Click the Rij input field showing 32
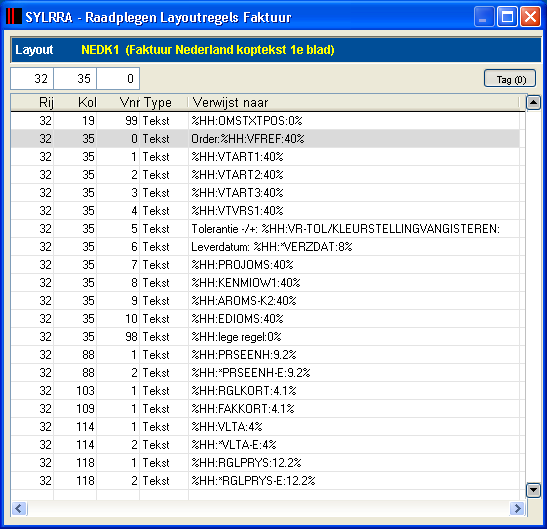 pyautogui.click(x=32, y=79)
